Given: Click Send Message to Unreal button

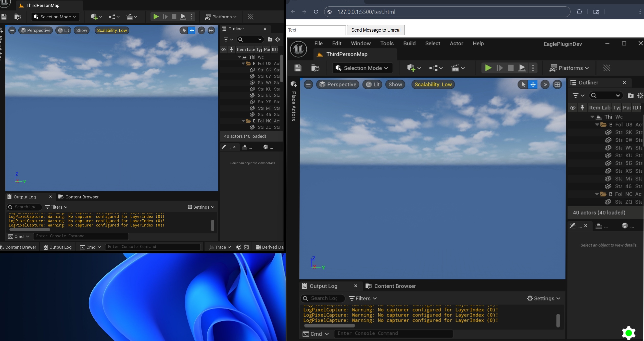Looking at the screenshot, I should tap(376, 30).
